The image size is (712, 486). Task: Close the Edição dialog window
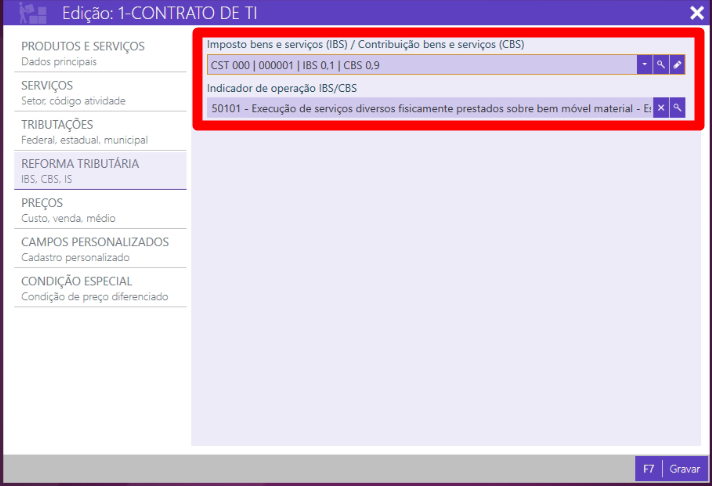[x=696, y=13]
